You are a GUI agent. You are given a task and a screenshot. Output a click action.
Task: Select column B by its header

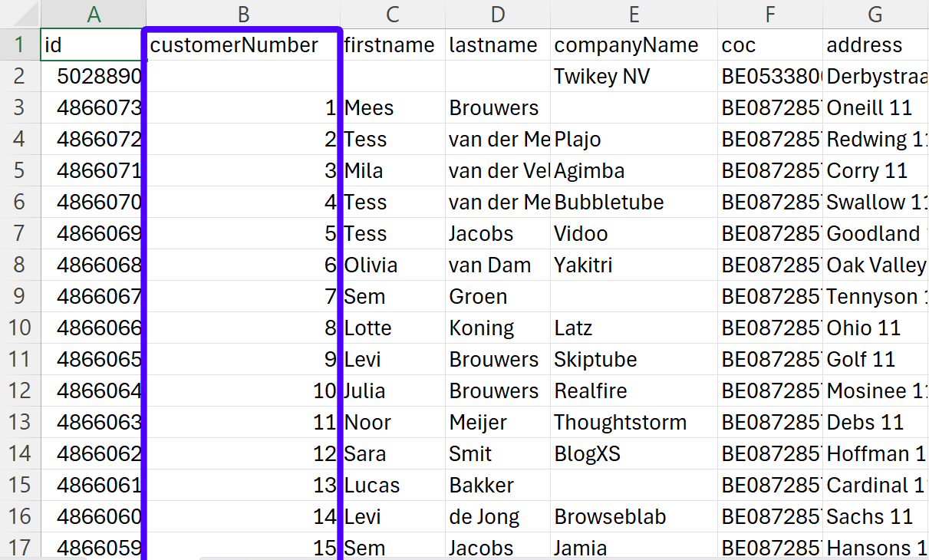click(243, 14)
